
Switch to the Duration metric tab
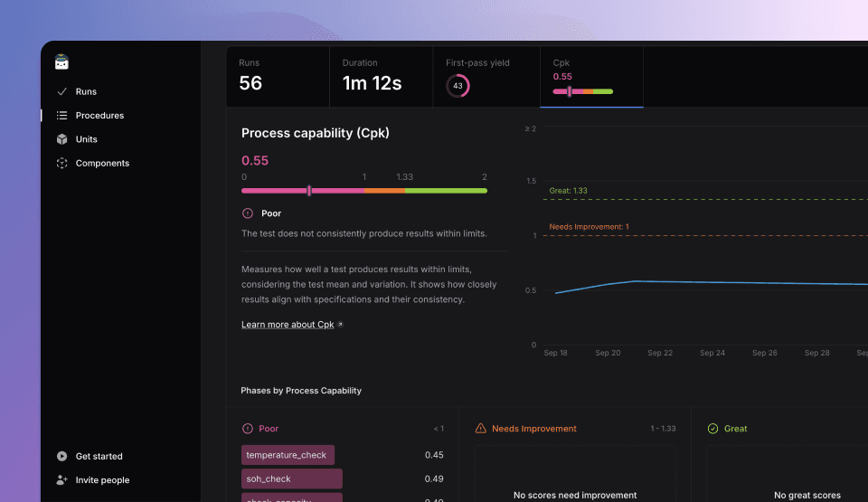[x=381, y=77]
